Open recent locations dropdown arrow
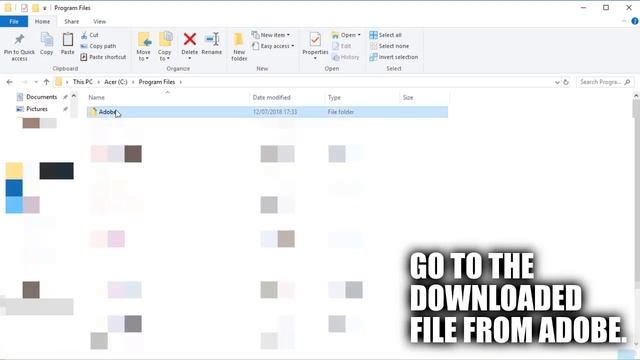640x360 pixels. (36, 82)
